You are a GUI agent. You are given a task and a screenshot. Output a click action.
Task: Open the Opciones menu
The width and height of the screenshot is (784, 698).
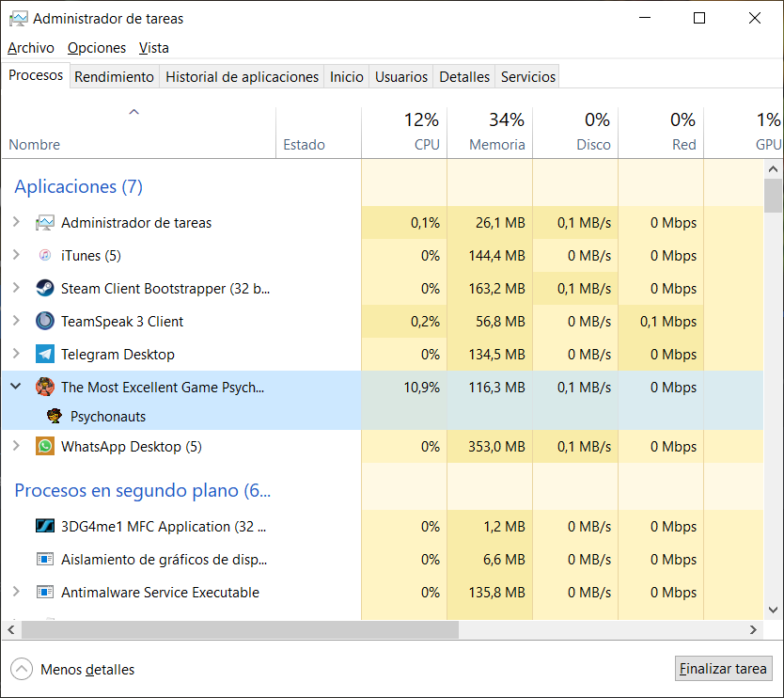point(97,47)
